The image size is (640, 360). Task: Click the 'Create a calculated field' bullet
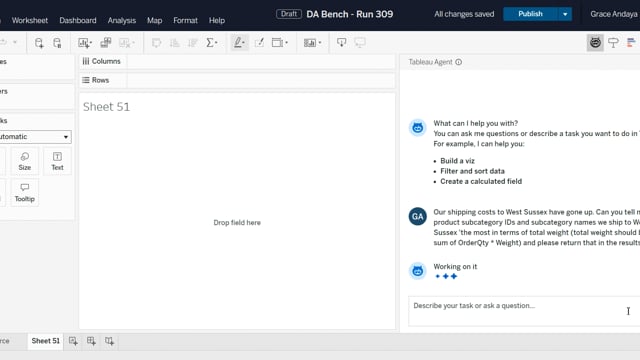[481, 181]
